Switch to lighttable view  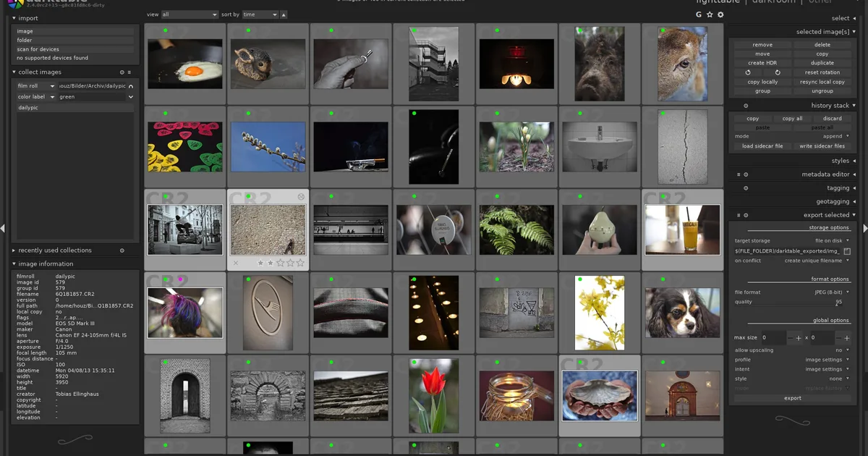pyautogui.click(x=718, y=2)
